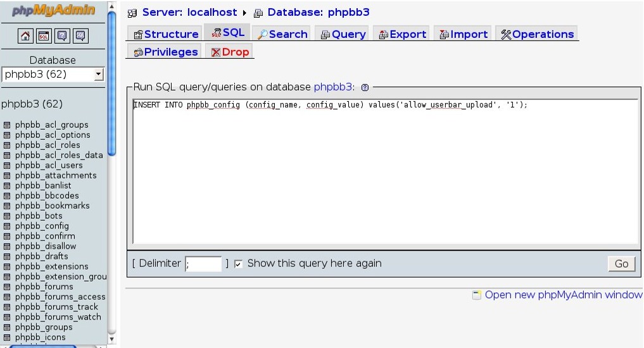Viewport: 644px width, 348px height.
Task: Click the Drop database tab
Action: [x=230, y=52]
